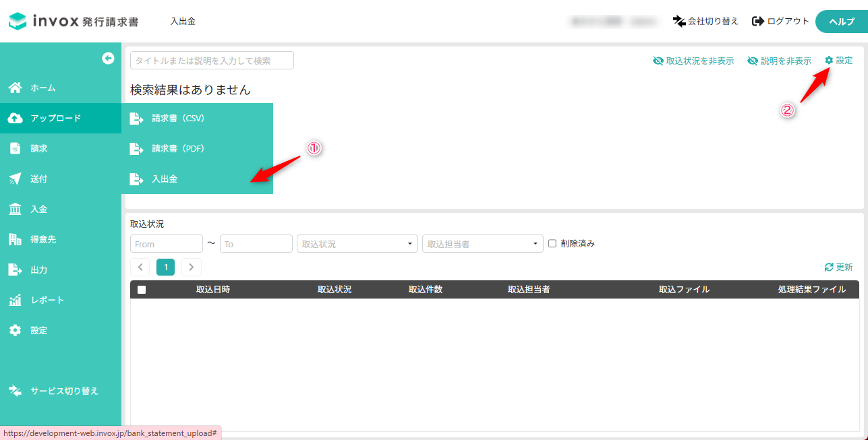
Task: Choose 入出金 in the upload submenu
Action: tap(165, 179)
